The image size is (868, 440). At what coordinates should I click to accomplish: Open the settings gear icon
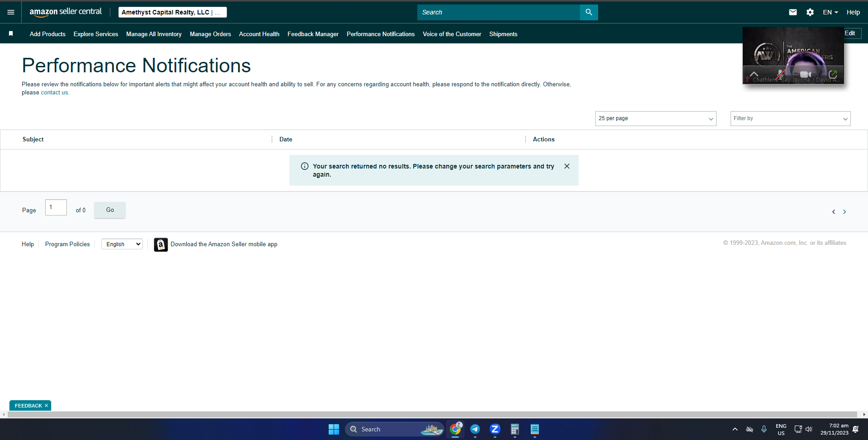tap(810, 12)
